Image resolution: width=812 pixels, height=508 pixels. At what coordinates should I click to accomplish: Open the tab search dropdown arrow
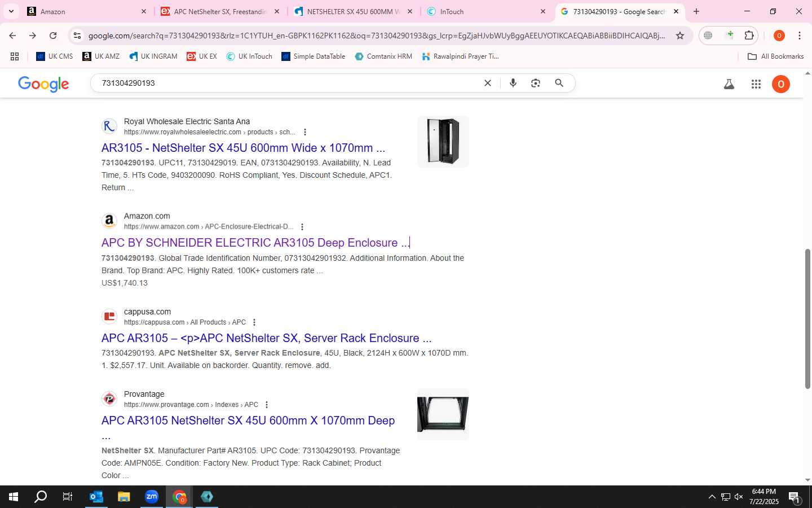pyautogui.click(x=11, y=11)
